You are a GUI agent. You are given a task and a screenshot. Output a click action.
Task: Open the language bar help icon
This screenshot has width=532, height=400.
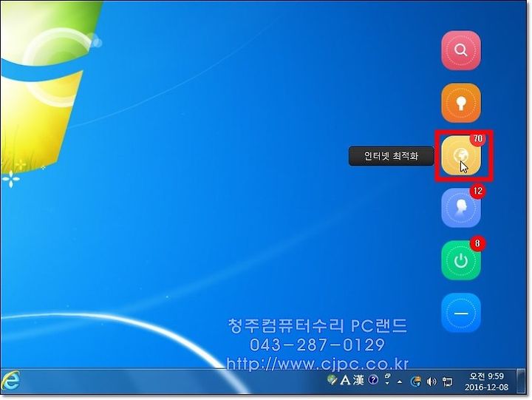(x=373, y=379)
